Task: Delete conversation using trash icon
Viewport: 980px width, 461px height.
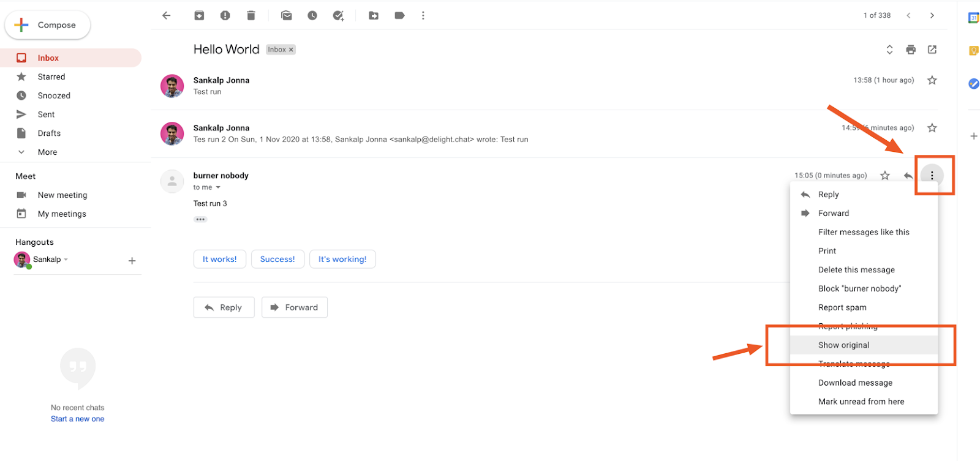Action: point(251,16)
